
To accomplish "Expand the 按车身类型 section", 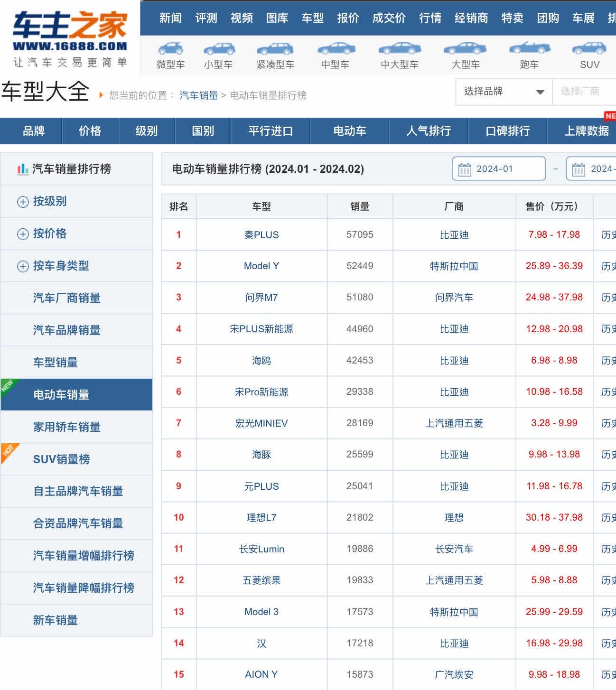I will coord(23,266).
